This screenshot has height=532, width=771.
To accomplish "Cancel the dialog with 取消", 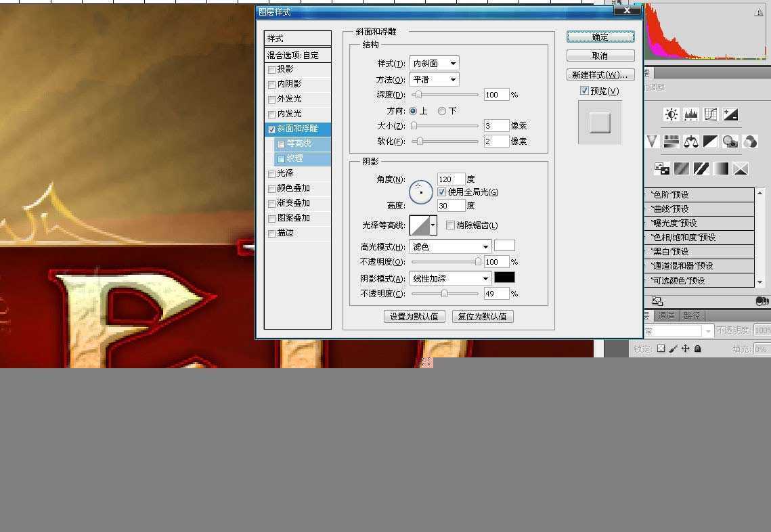I will [600, 56].
